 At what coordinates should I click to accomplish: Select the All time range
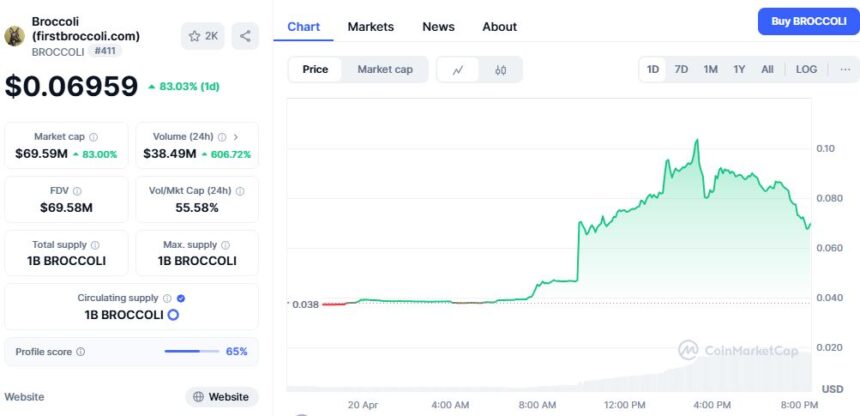767,70
